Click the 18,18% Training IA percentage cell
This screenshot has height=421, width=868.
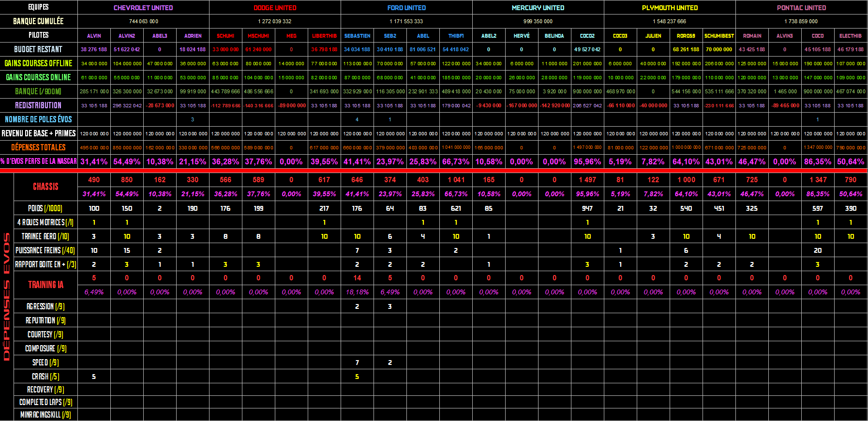point(357,292)
